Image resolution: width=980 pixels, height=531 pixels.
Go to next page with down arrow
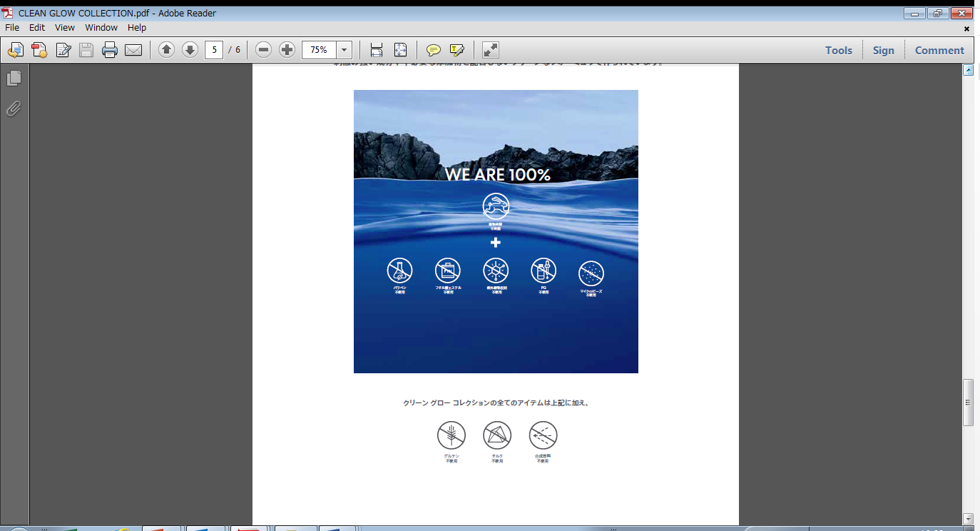pyautogui.click(x=190, y=50)
